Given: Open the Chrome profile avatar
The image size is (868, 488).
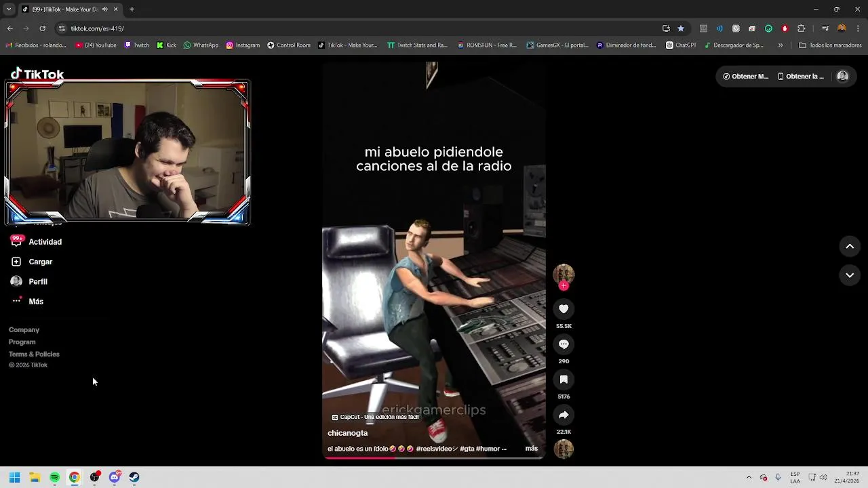Looking at the screenshot, I should [842, 28].
